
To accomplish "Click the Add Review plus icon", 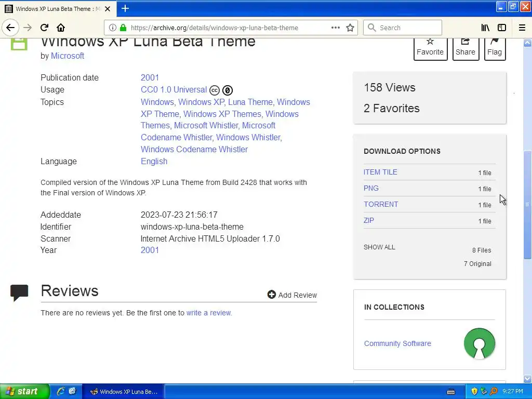I will click(271, 295).
